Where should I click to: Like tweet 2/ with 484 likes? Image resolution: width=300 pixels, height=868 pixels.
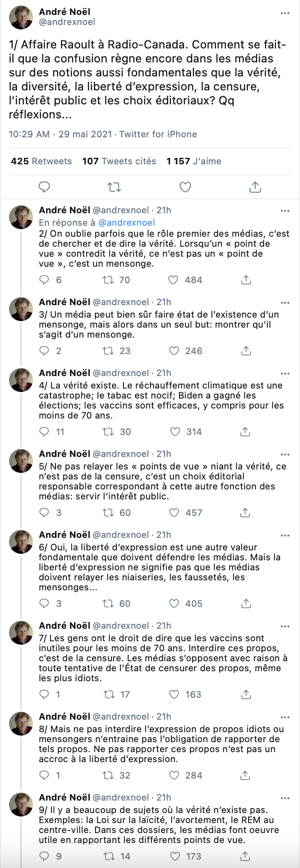coord(173,280)
